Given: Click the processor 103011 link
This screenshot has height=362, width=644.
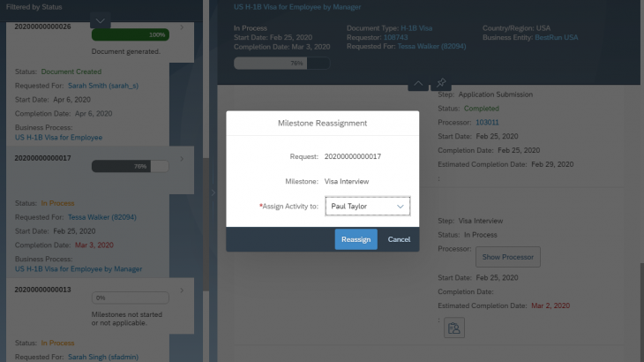Looking at the screenshot, I should 487,123.
